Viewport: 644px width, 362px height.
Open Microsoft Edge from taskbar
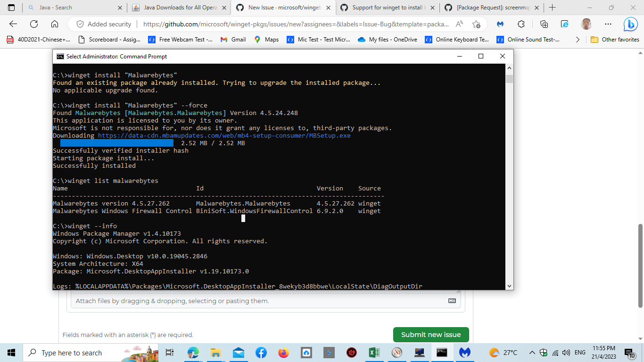pyautogui.click(x=193, y=353)
